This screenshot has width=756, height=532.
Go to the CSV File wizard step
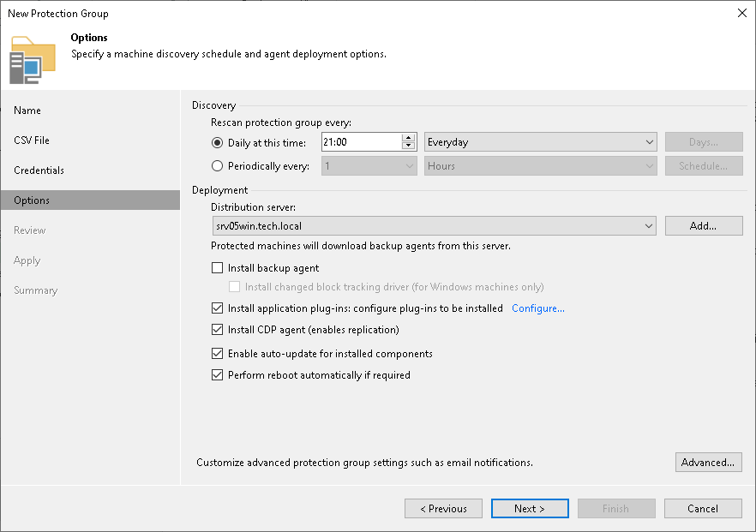click(32, 140)
